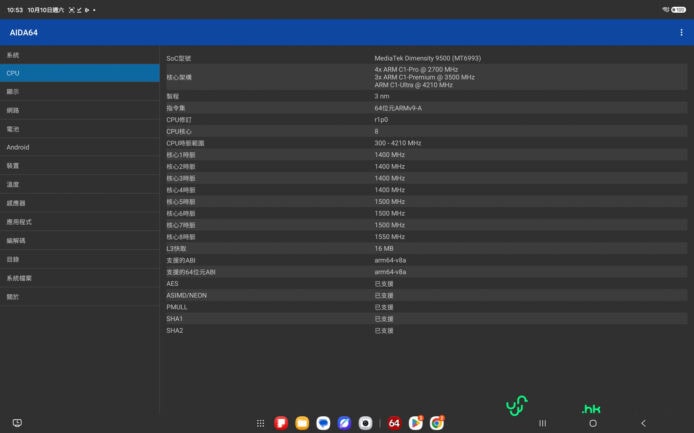The width and height of the screenshot is (694, 433).
Task: Show the 溫度 sidebar section
Action: click(x=80, y=184)
